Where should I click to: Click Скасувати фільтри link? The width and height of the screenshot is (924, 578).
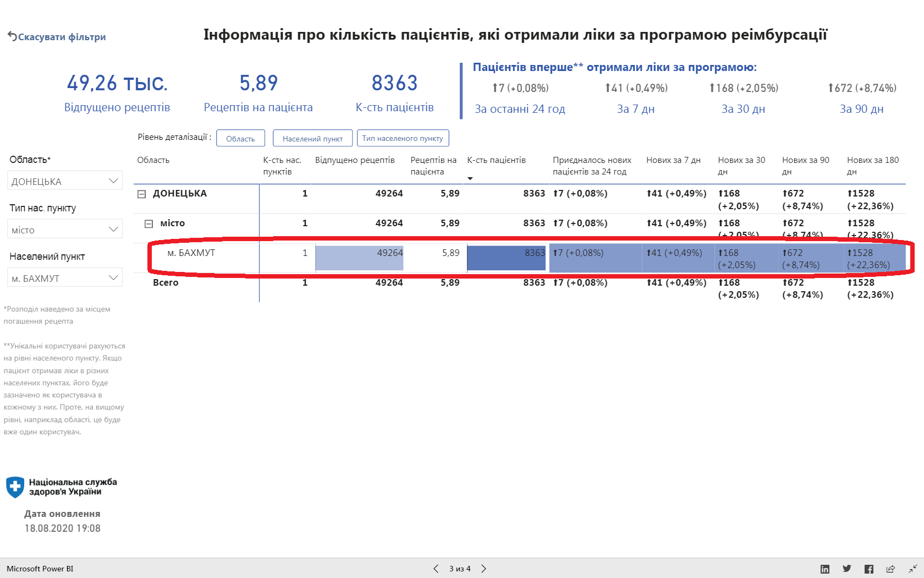coord(62,37)
